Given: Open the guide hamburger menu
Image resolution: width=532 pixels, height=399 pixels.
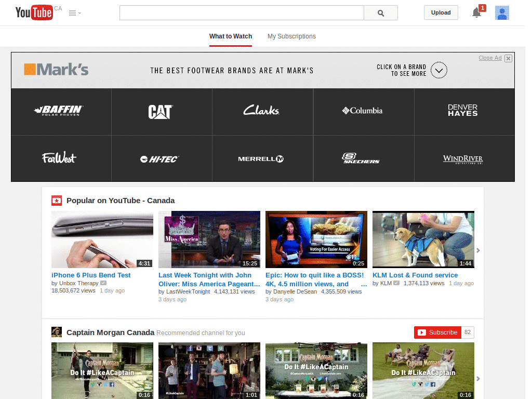Looking at the screenshot, I should [75, 13].
